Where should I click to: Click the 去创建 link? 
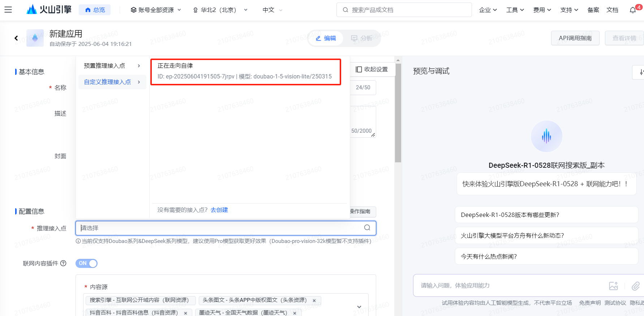(219, 210)
